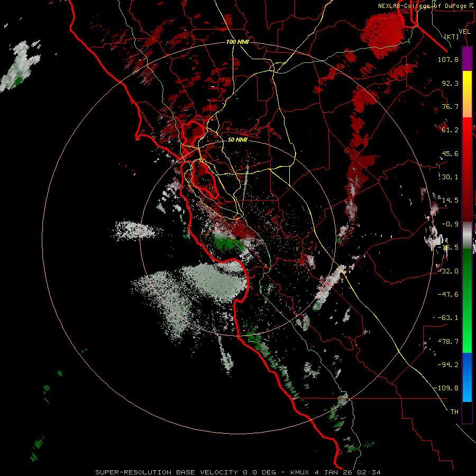Click the -78.7 velocity scale value
This screenshot has height=476, width=476.
pyautogui.click(x=448, y=342)
